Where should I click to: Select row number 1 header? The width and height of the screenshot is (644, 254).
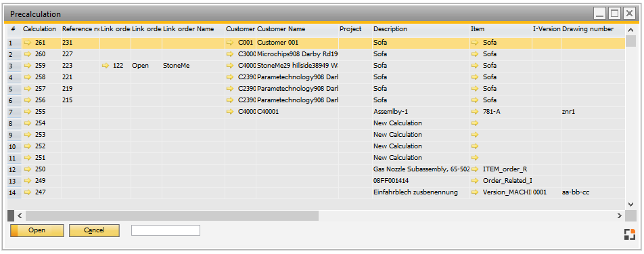pos(14,43)
